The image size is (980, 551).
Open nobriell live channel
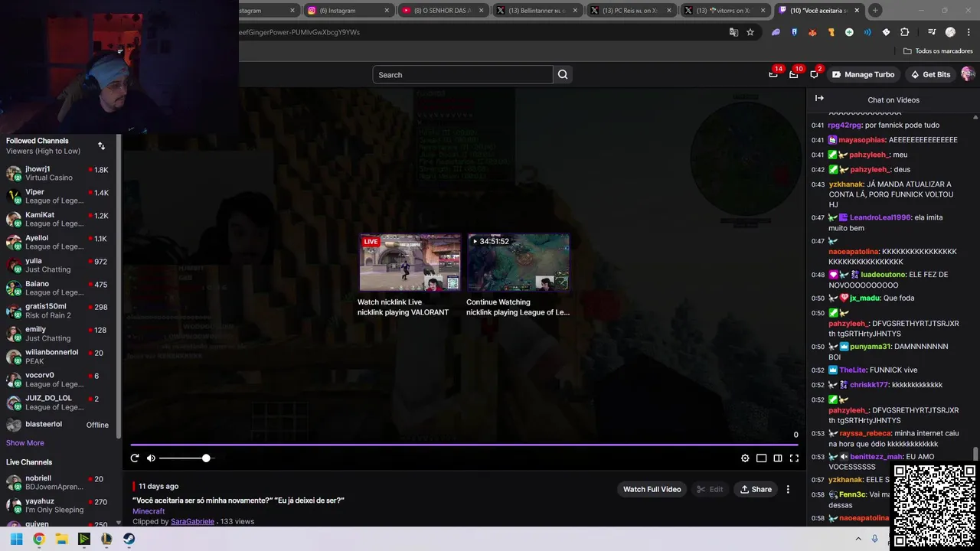coord(58,483)
